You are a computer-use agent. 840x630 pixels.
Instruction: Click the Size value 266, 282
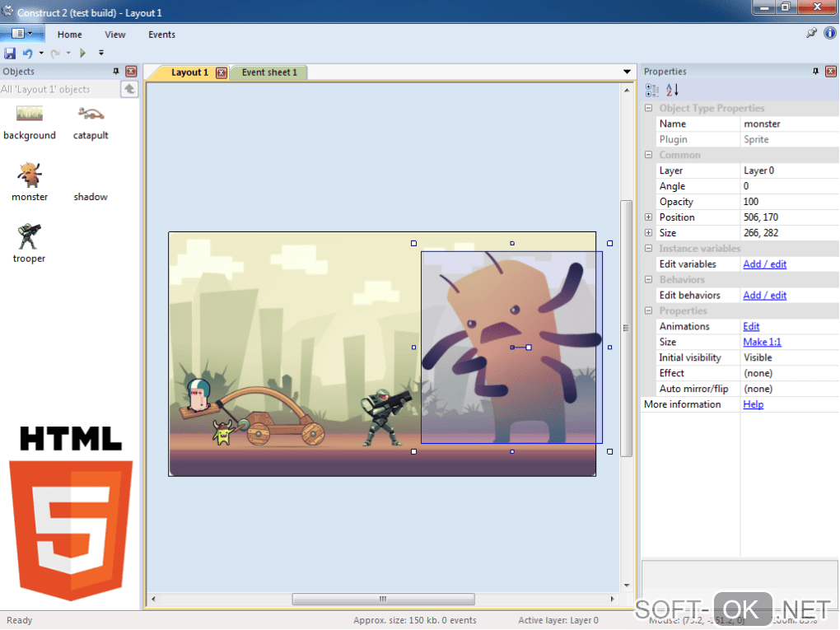(x=789, y=232)
